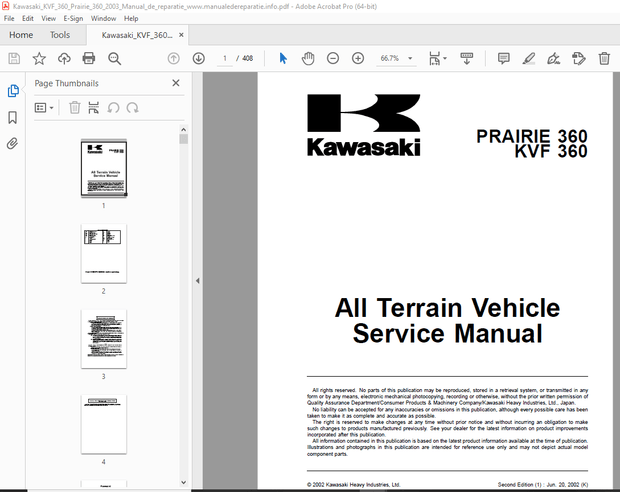Click the scrolling mode keyboard icon
This screenshot has width=620, height=492.
pyautogui.click(x=467, y=59)
